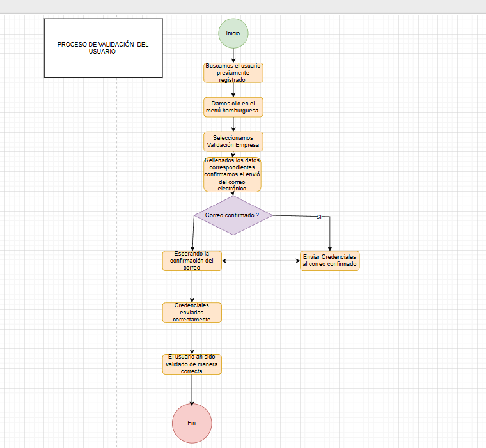Select the 'PROCESO DE VALIDACIÓN DEL USUARIO' title box
The image size is (486, 448).
(103, 48)
